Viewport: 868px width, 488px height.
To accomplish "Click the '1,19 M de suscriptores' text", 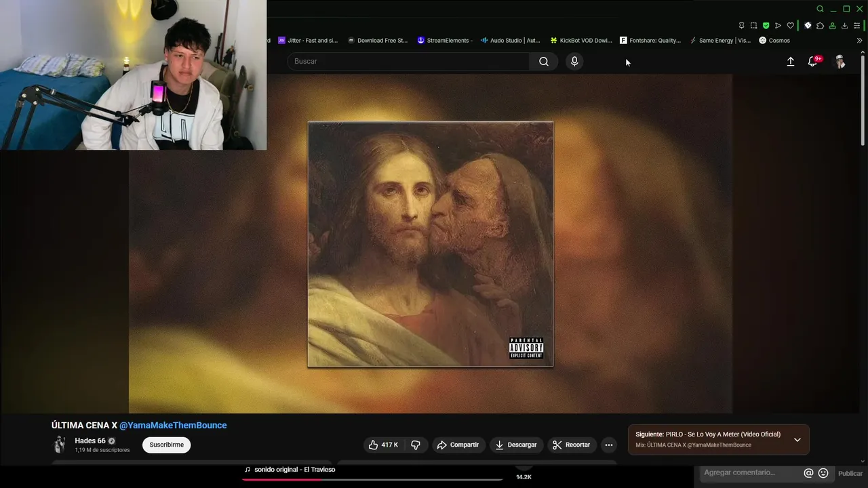I will (102, 450).
